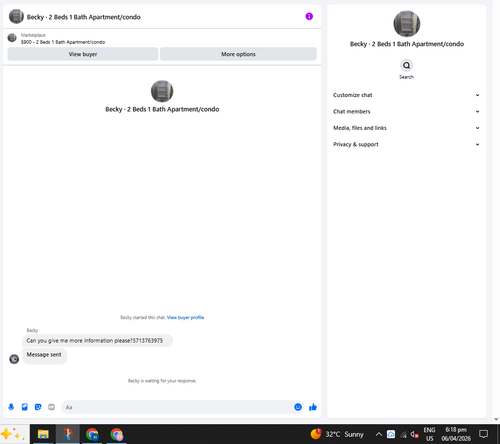Image resolution: width=500 pixels, height=444 pixels.
Task: Expand Customize chat section
Action: point(406,95)
